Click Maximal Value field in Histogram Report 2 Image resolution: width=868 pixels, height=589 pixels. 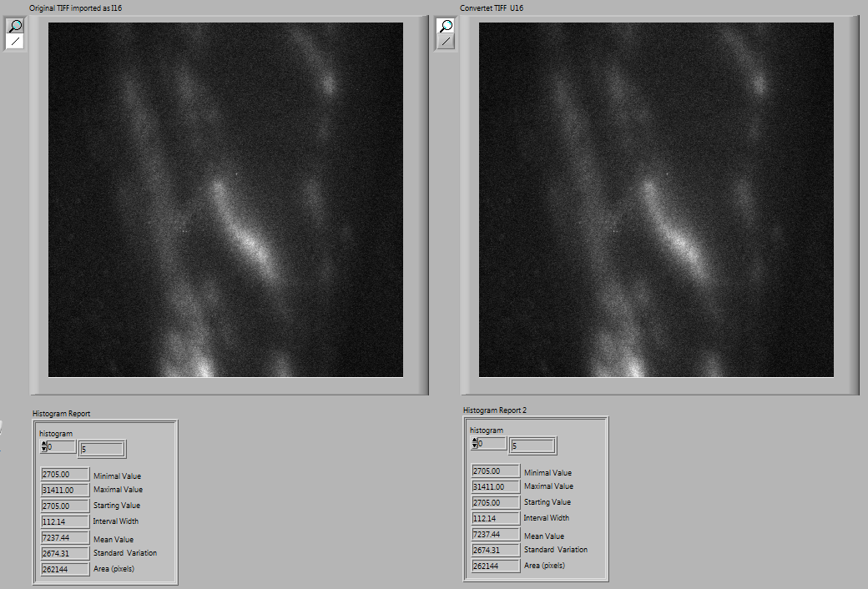(x=496, y=486)
